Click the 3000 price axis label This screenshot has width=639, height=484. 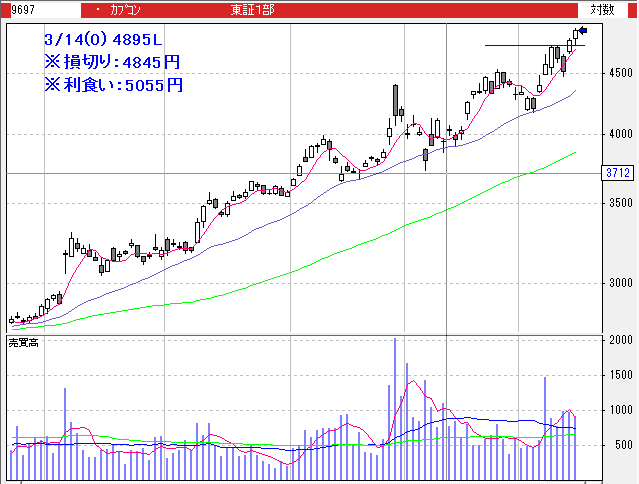619,283
